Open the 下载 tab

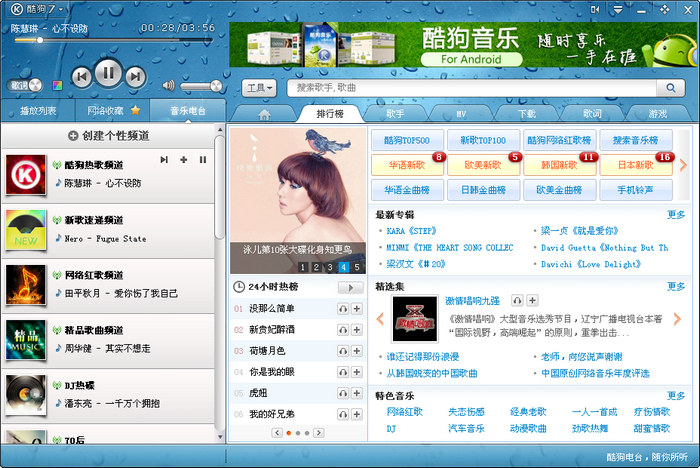click(527, 114)
